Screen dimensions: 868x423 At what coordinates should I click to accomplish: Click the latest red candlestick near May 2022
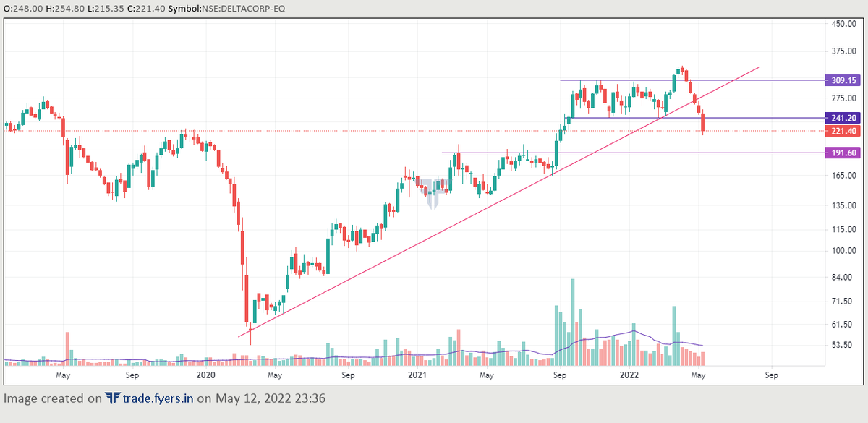(702, 123)
